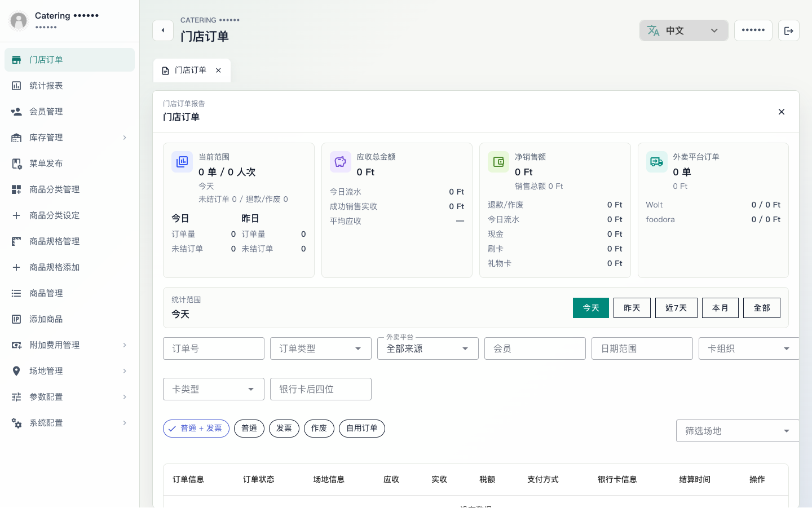Toggle the 作废 filter chip

click(x=319, y=429)
